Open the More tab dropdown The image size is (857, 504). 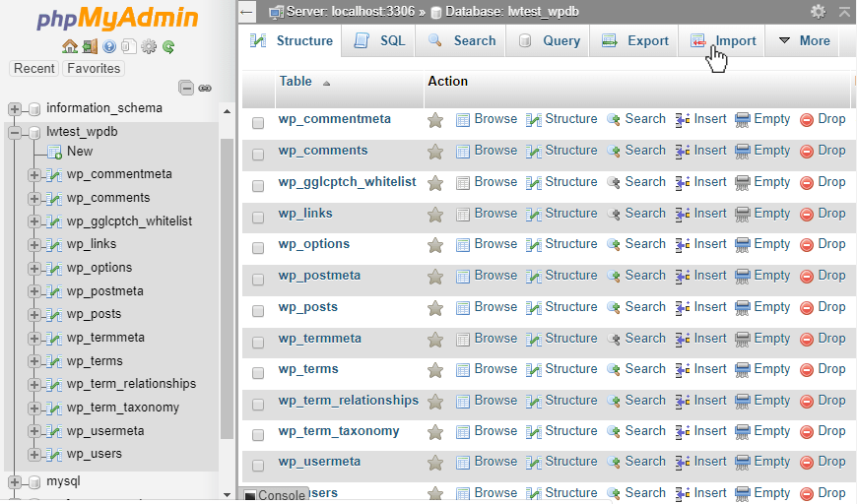tap(804, 40)
